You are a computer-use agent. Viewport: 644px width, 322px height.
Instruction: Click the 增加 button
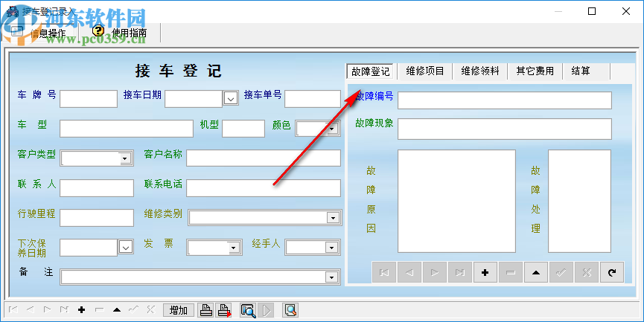pos(179,310)
